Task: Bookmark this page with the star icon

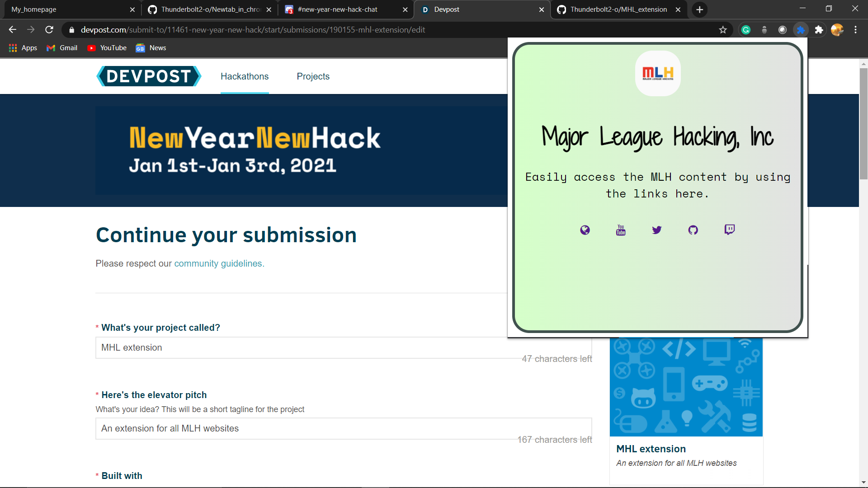Action: pos(723,30)
